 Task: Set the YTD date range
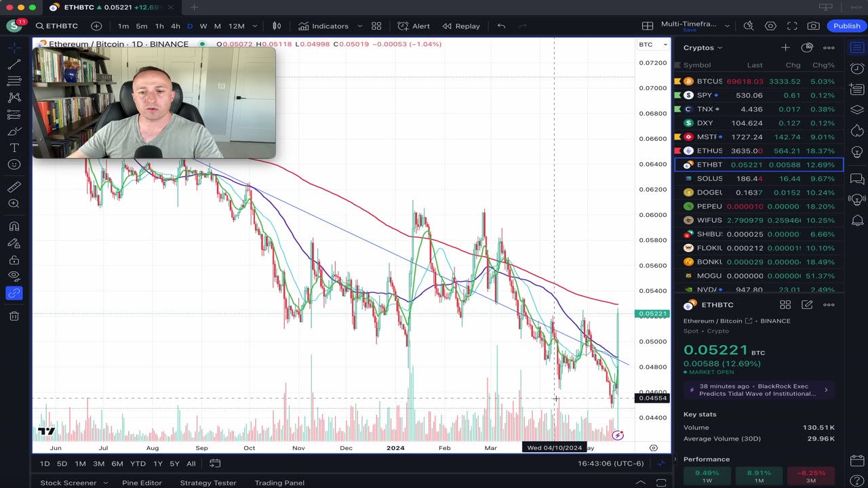tap(138, 464)
